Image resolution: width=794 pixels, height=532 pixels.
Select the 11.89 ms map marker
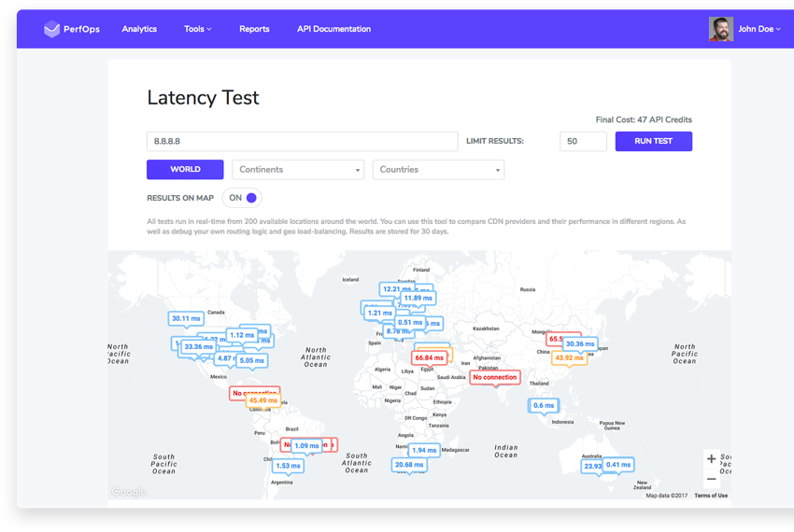click(418, 298)
